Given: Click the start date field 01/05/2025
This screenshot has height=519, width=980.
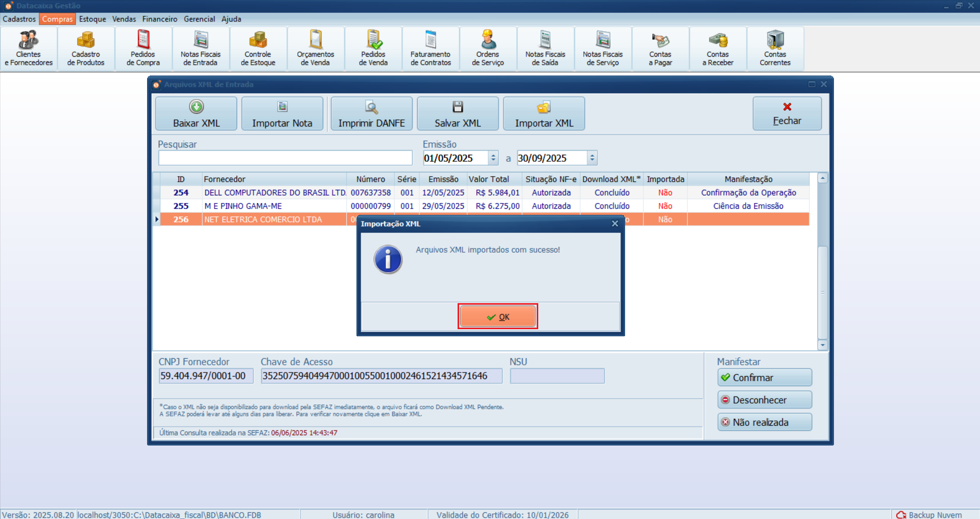Looking at the screenshot, I should click(x=456, y=158).
